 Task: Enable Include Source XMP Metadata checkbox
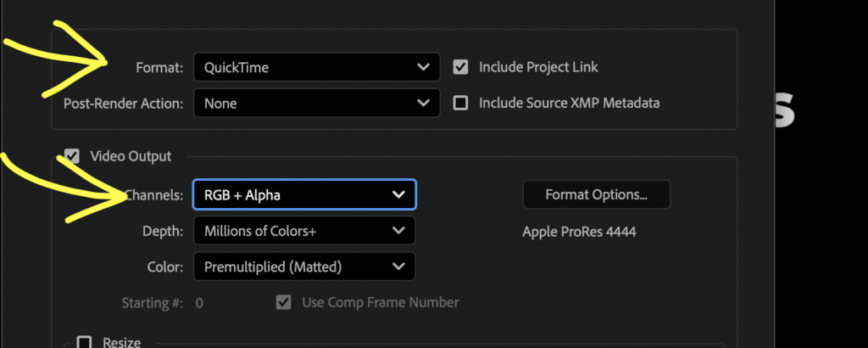pyautogui.click(x=460, y=103)
